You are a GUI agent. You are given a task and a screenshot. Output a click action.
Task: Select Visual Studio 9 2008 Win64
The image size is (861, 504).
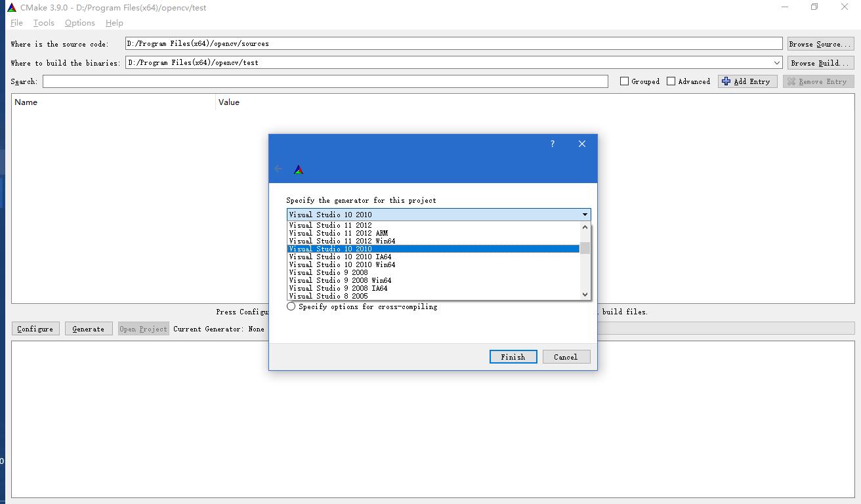click(x=434, y=280)
